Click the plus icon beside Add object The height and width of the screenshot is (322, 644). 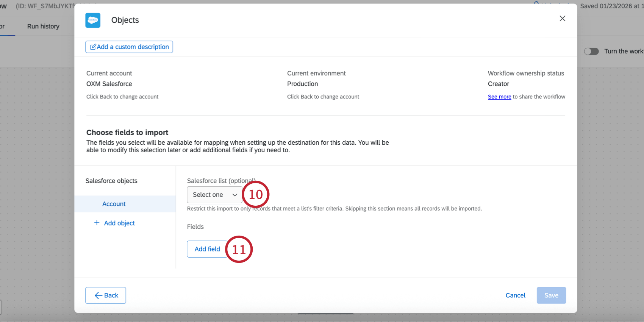click(x=97, y=223)
